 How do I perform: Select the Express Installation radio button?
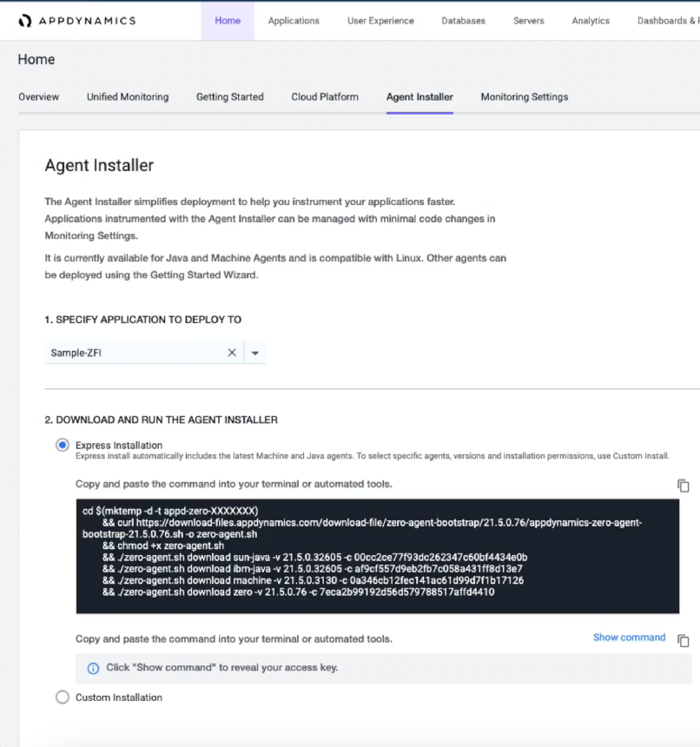pyautogui.click(x=63, y=445)
